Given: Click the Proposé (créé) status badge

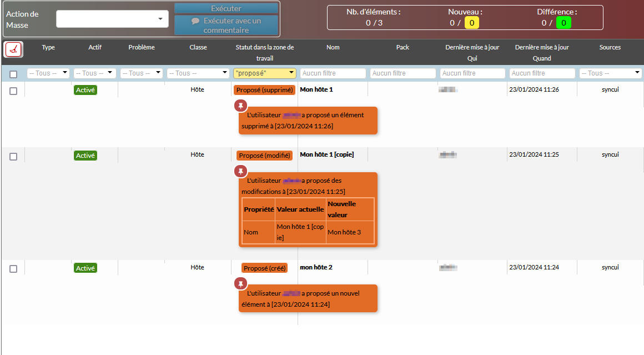Looking at the screenshot, I should (264, 268).
